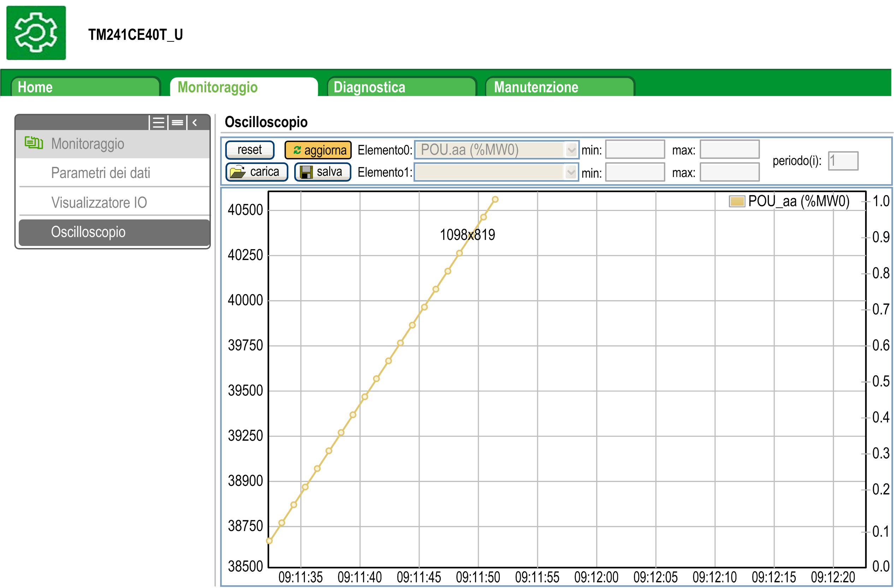The image size is (894, 588).
Task: Click the Elemento0 max input field
Action: click(x=729, y=150)
